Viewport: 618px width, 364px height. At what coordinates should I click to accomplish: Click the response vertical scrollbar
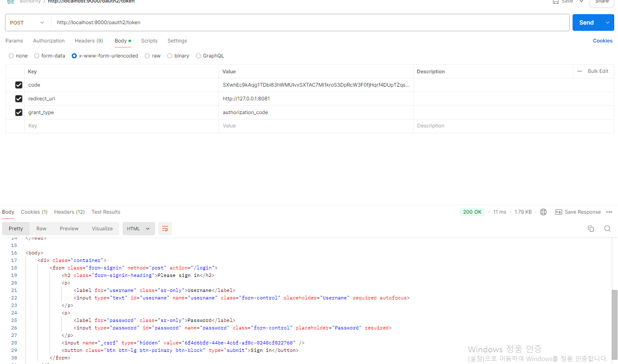(614, 325)
